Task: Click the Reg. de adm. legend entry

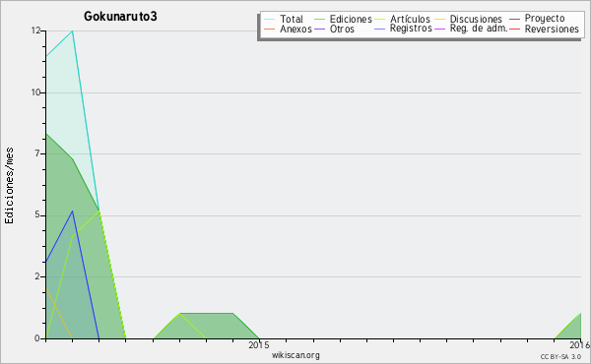Action: point(479,29)
